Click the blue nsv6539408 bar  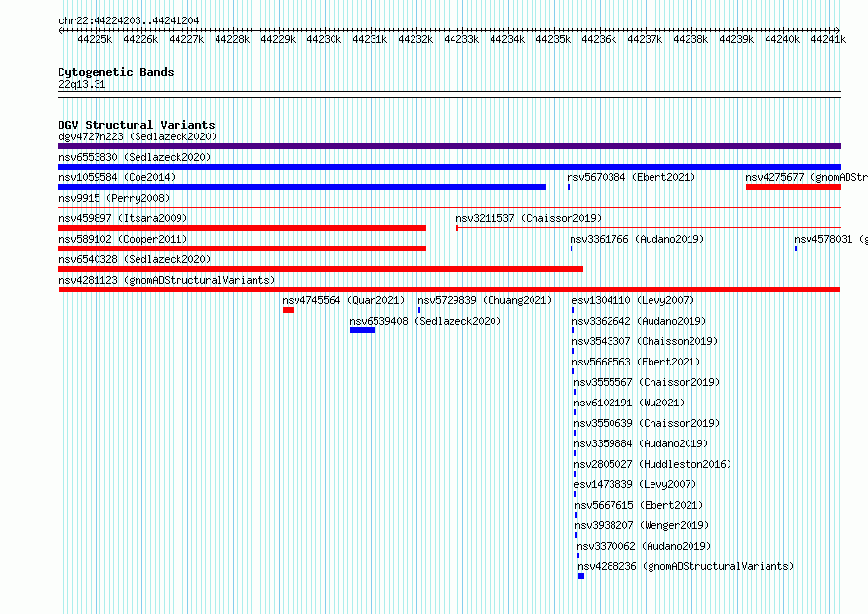[362, 330]
